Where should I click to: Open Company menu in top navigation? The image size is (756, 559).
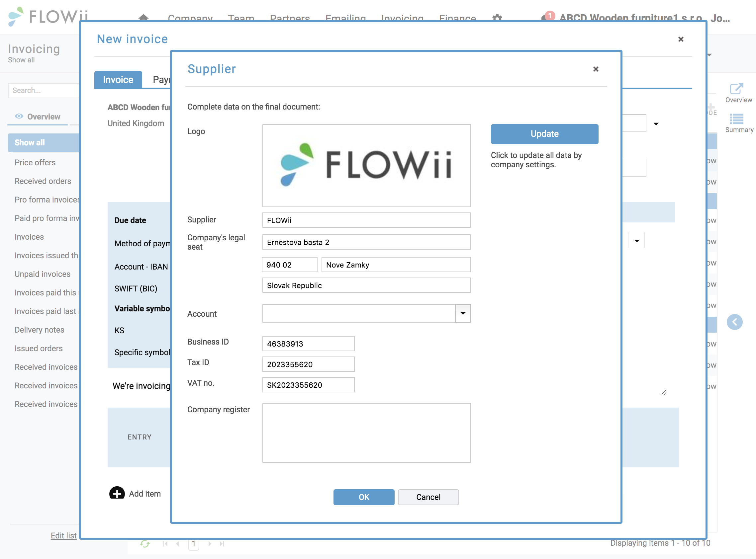190,18
